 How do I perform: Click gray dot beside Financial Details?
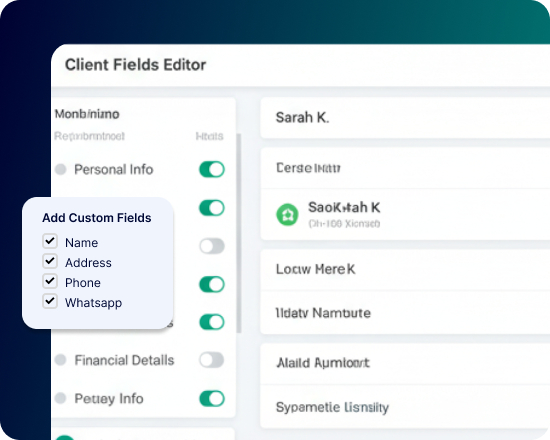click(61, 360)
